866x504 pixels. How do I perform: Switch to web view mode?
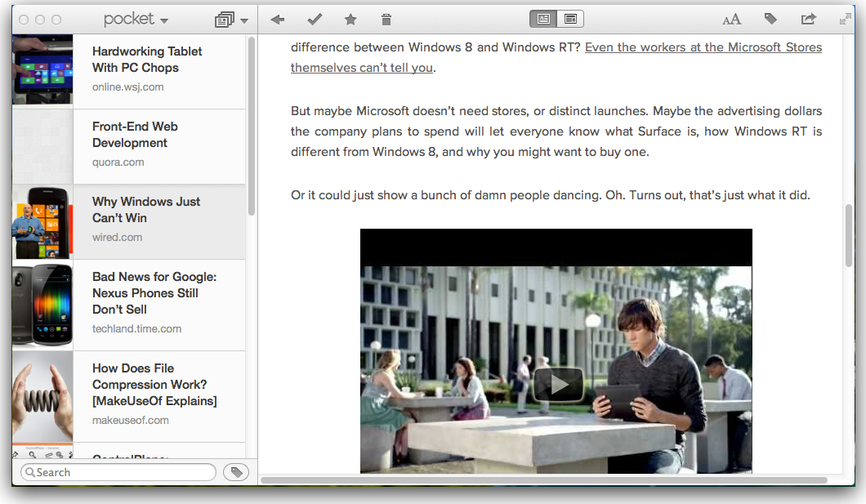coord(570,20)
